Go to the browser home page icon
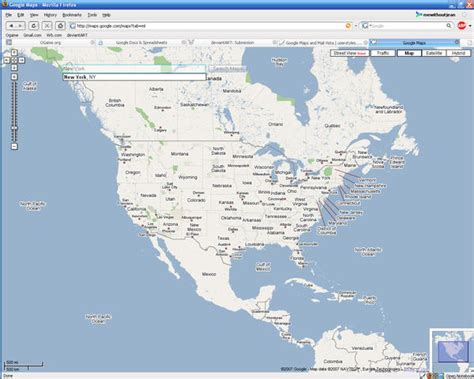474x379 pixels. pos(60,26)
